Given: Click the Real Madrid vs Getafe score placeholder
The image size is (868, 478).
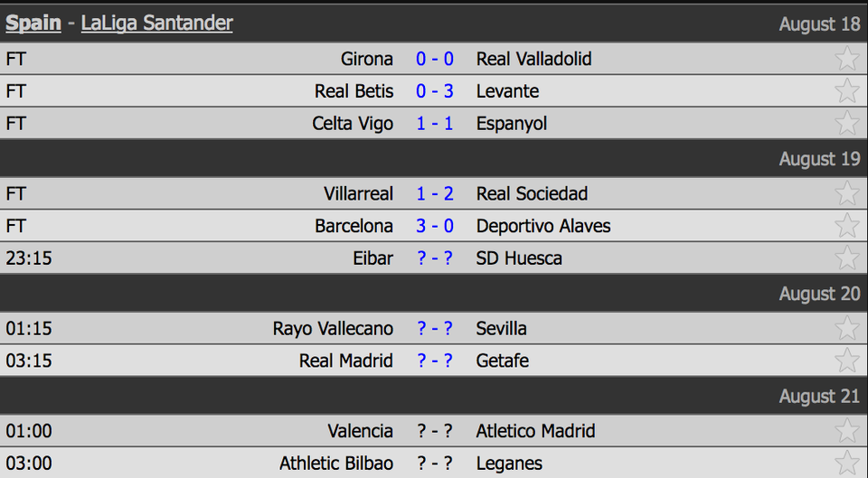Looking at the screenshot, I should click(435, 361).
